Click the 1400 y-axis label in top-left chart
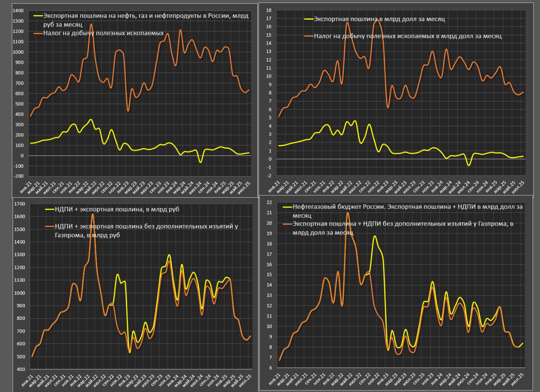Image resolution: width=540 pixels, height=392 pixels. 19,11
